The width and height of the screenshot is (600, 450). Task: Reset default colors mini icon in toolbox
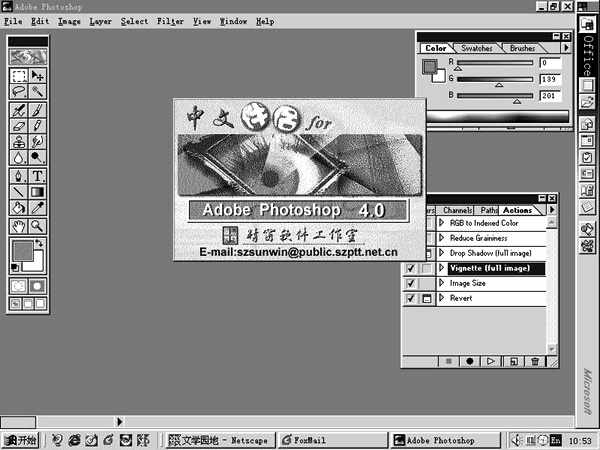coord(15,267)
